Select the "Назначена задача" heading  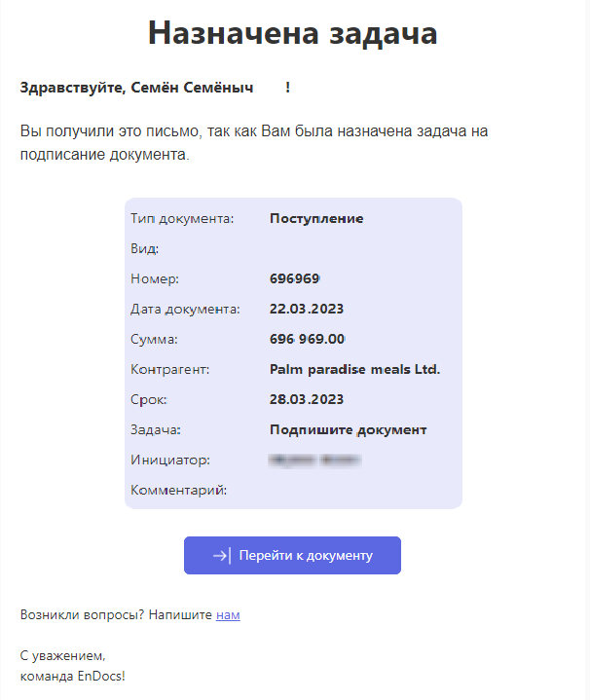292,33
